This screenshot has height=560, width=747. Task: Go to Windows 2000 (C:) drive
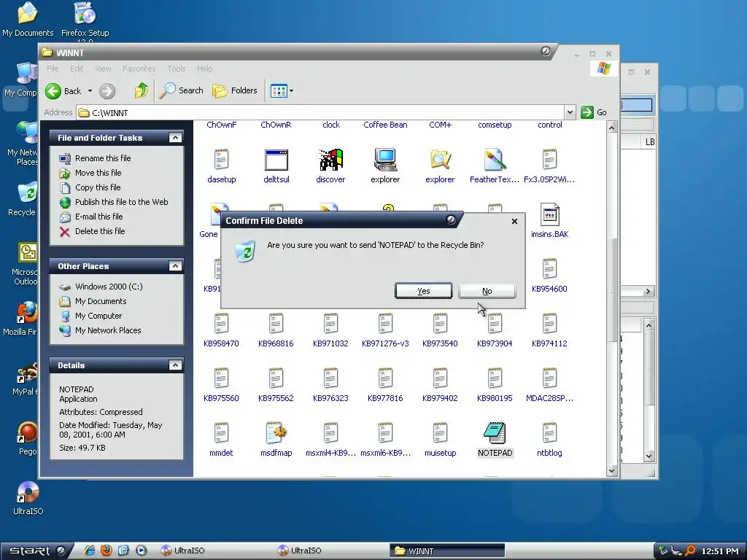101,287
